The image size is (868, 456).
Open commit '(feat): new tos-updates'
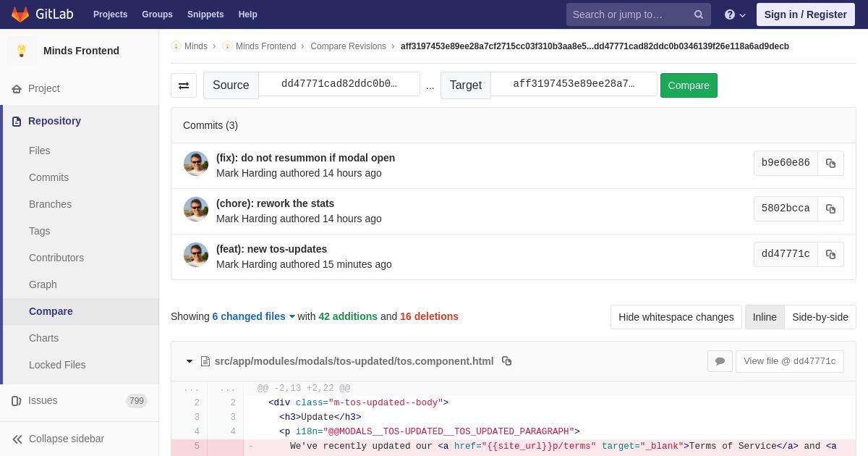point(271,249)
